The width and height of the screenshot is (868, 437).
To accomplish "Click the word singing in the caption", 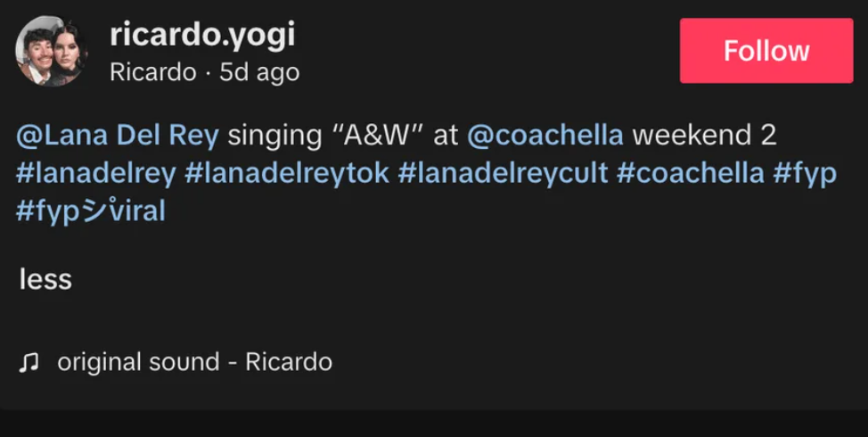I will point(273,136).
